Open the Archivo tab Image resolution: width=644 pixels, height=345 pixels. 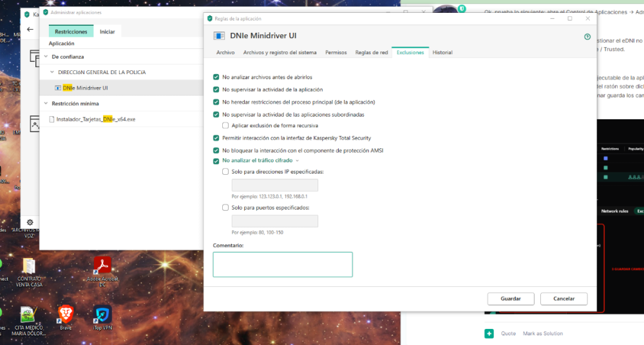coord(225,53)
